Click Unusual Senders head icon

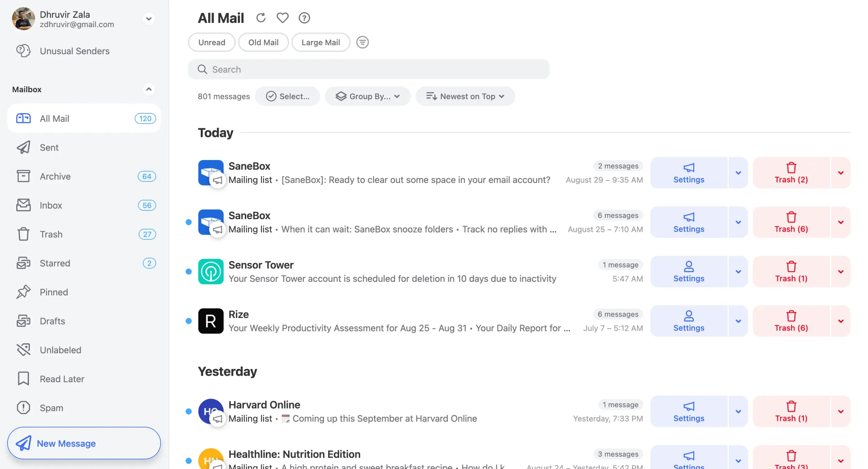[23, 51]
